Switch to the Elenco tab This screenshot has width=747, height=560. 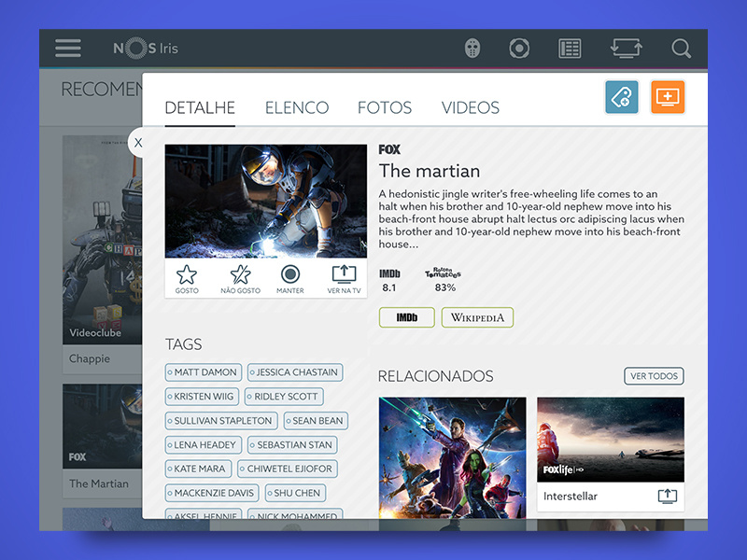[297, 107]
